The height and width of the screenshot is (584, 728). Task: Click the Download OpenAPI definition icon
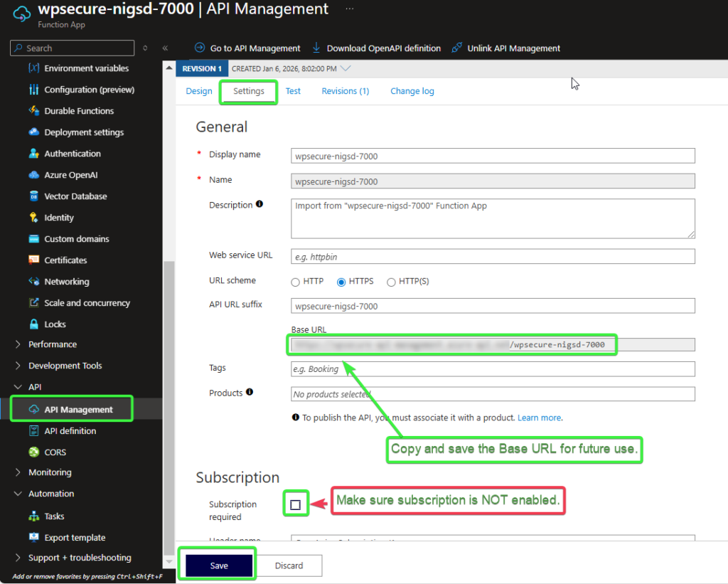[316, 48]
